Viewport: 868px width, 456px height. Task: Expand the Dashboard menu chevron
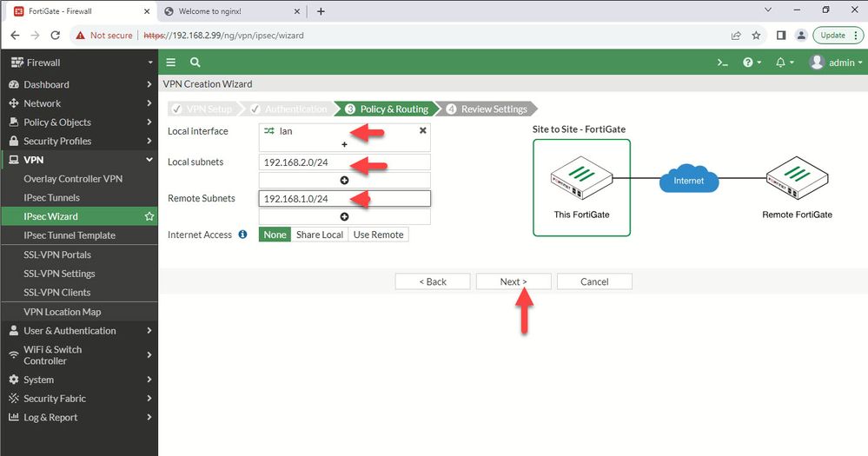pos(149,84)
